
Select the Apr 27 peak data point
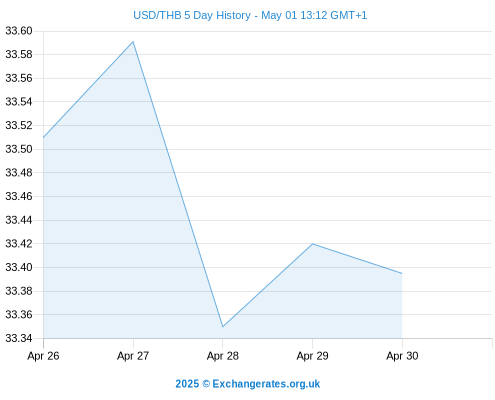tap(133, 42)
